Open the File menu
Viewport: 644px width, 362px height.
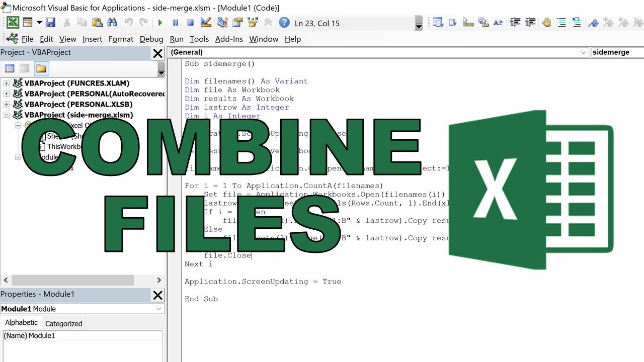click(x=27, y=39)
